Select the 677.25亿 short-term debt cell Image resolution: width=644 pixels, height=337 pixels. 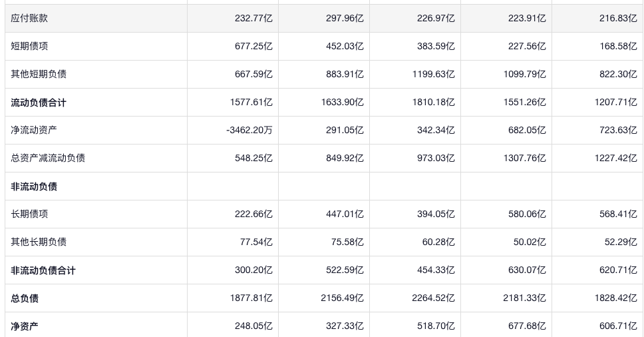(253, 46)
